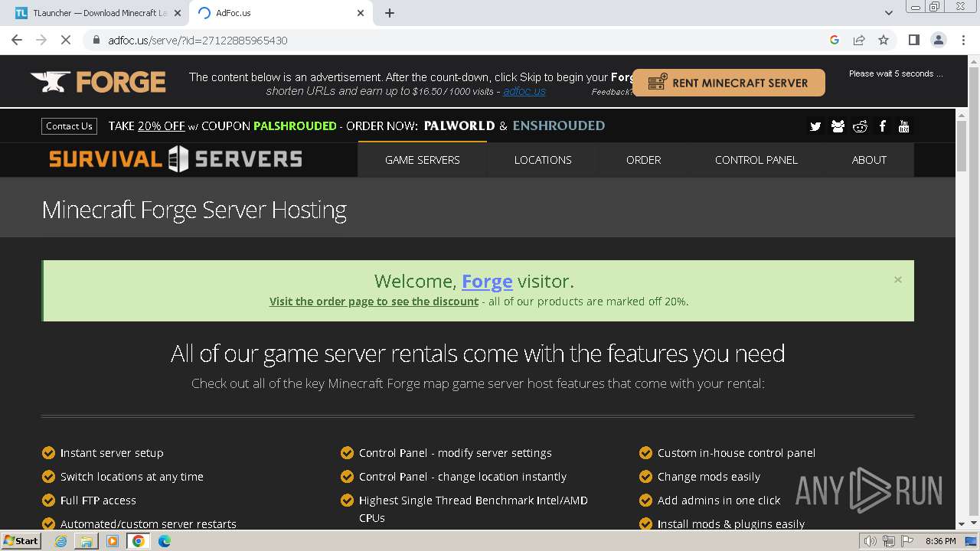The image size is (980, 551).
Task: Open Control Panel menu item
Action: tap(756, 160)
